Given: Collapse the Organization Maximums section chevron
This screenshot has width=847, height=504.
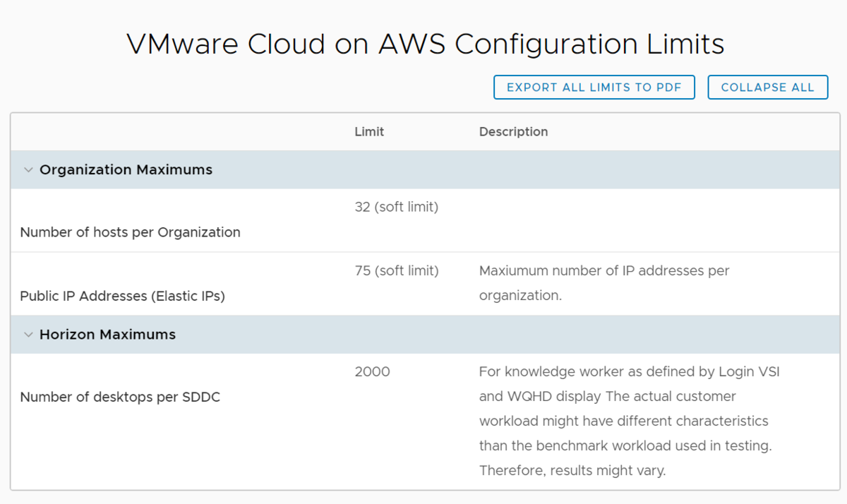Looking at the screenshot, I should click(x=28, y=170).
